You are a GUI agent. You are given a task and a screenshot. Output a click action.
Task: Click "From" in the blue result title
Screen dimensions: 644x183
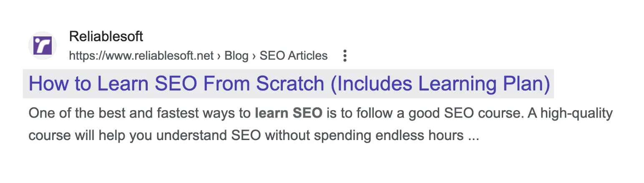227,84
